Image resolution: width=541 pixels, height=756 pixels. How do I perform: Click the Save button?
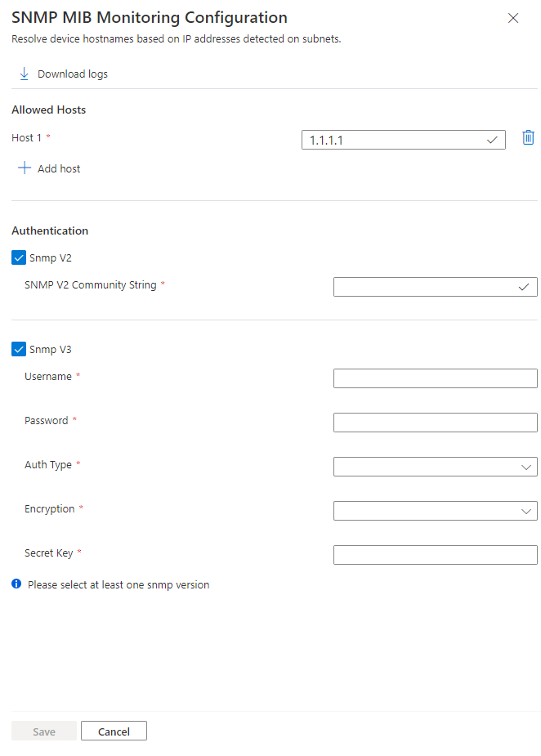[x=43, y=731]
